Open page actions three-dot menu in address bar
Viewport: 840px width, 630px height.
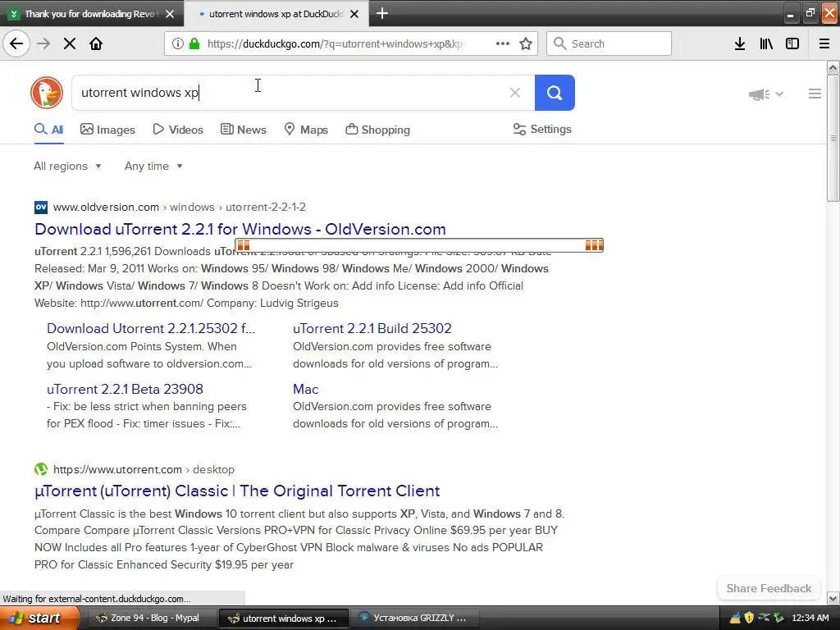click(503, 43)
